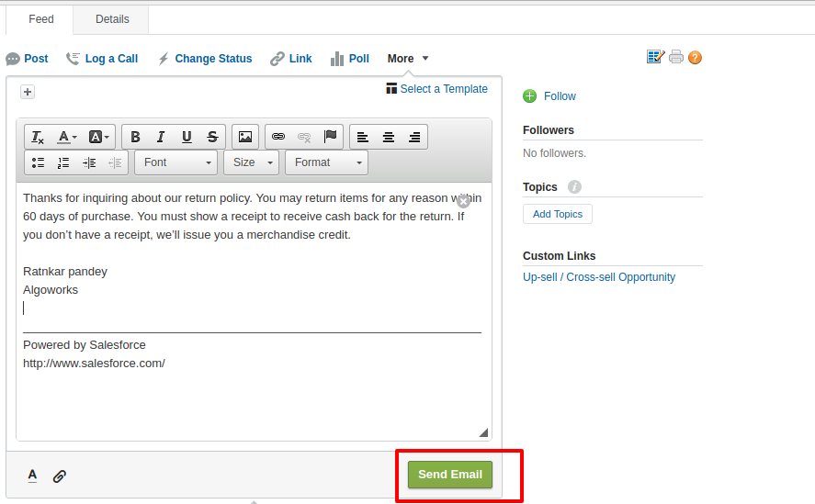Image resolution: width=815 pixels, height=504 pixels.
Task: Click the Send Email button
Action: (450, 475)
